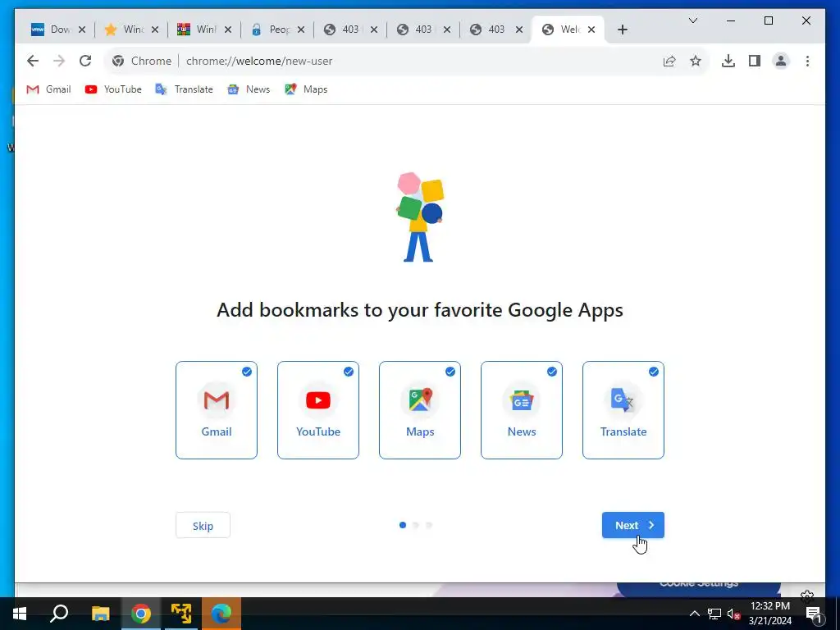The image size is (840, 630).
Task: Close the 'Welc' tab
Action: [591, 30]
